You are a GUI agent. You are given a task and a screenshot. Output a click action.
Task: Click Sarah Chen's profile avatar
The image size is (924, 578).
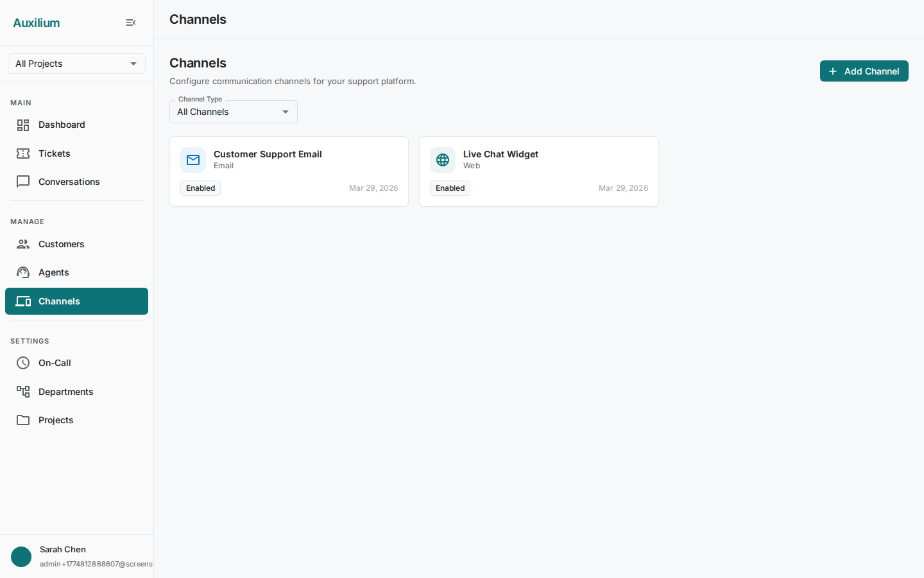point(21,557)
